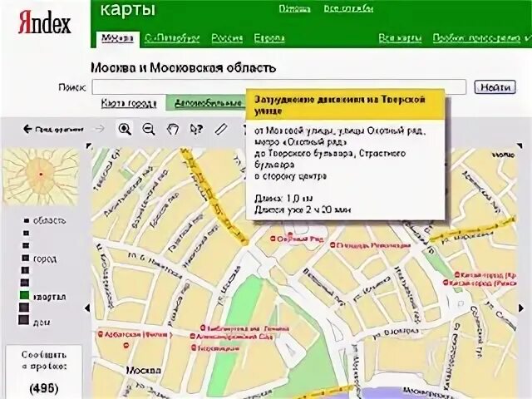
Task: Switch to the С.-Петербург tab
Action: pos(172,38)
